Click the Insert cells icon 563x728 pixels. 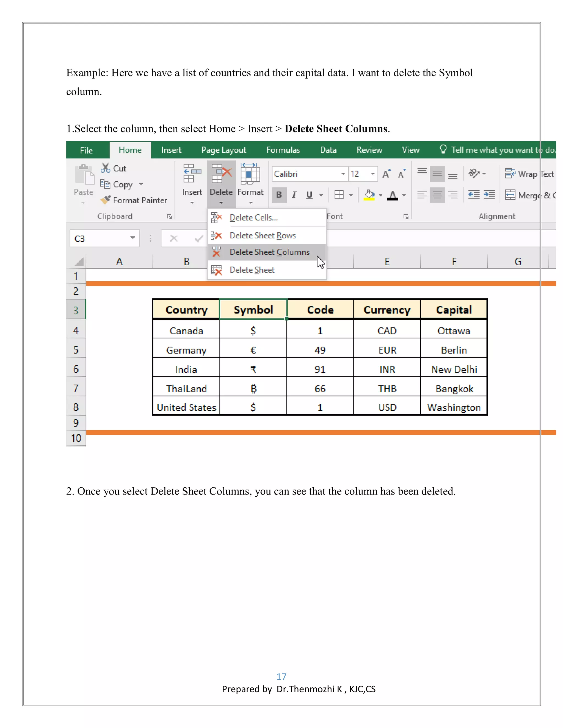pyautogui.click(x=192, y=173)
